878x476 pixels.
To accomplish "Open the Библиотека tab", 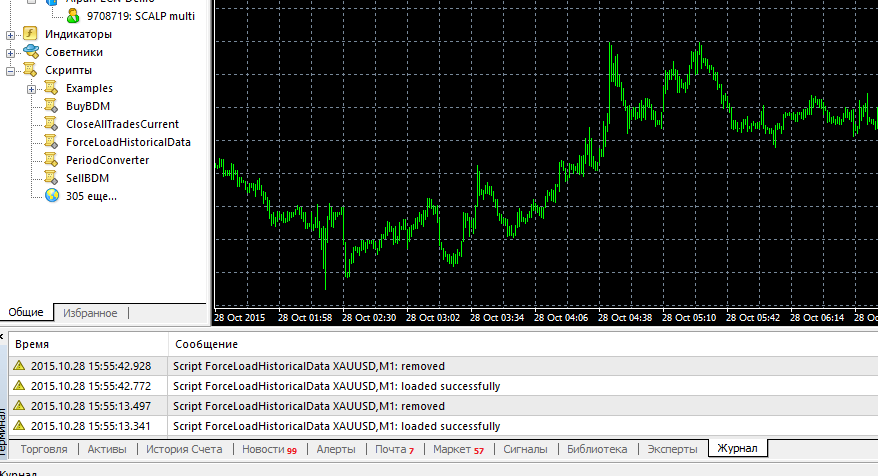I will pyautogui.click(x=597, y=449).
